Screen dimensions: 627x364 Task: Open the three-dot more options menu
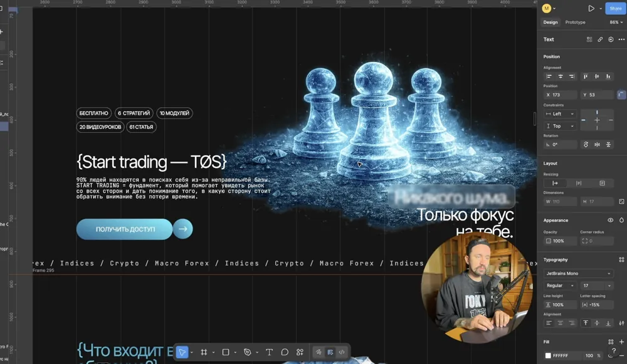[x=621, y=39]
